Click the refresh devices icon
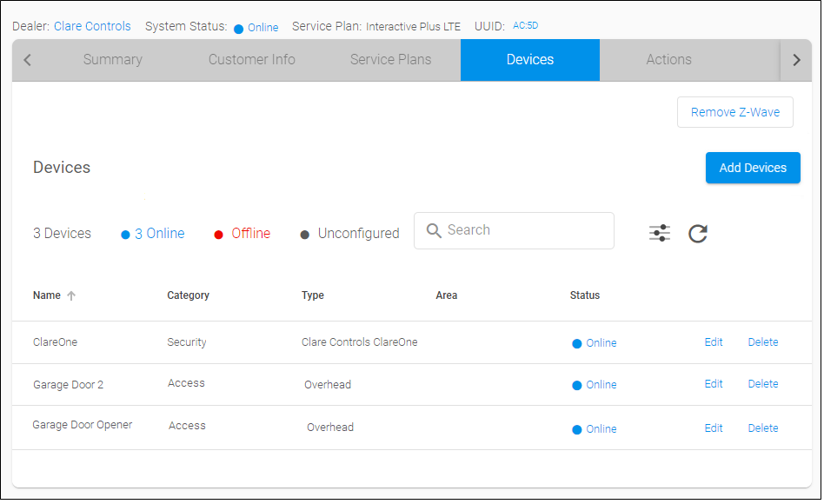Screen dimensions: 824x504 (698, 233)
